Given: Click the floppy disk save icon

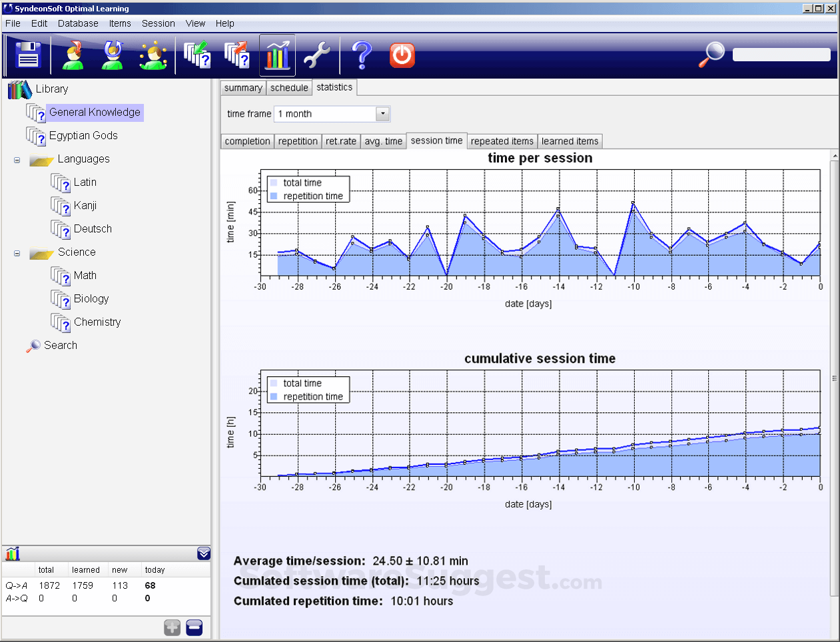Looking at the screenshot, I should pos(28,55).
